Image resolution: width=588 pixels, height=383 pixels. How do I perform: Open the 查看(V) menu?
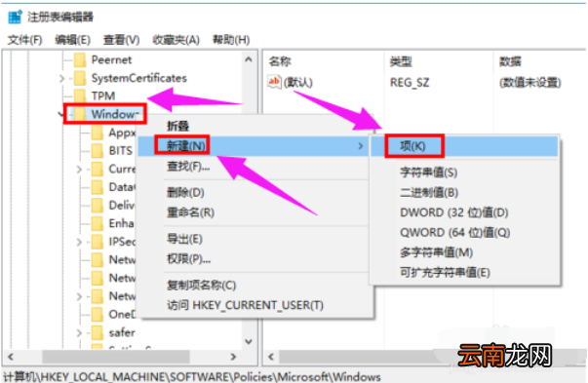coord(121,40)
